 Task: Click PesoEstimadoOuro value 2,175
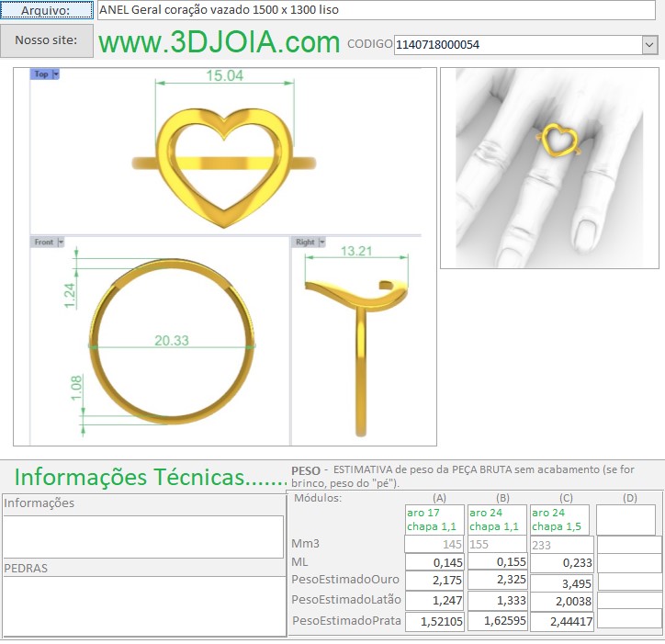pyautogui.click(x=434, y=581)
